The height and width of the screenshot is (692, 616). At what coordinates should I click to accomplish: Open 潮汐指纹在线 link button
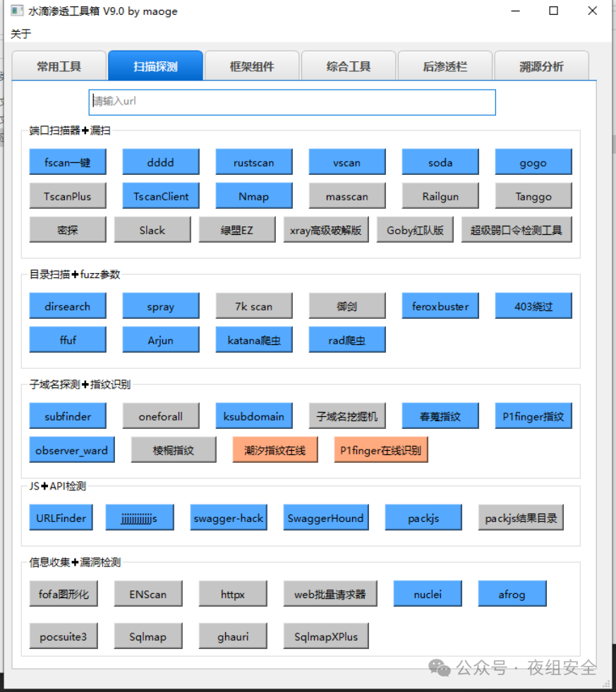click(275, 450)
